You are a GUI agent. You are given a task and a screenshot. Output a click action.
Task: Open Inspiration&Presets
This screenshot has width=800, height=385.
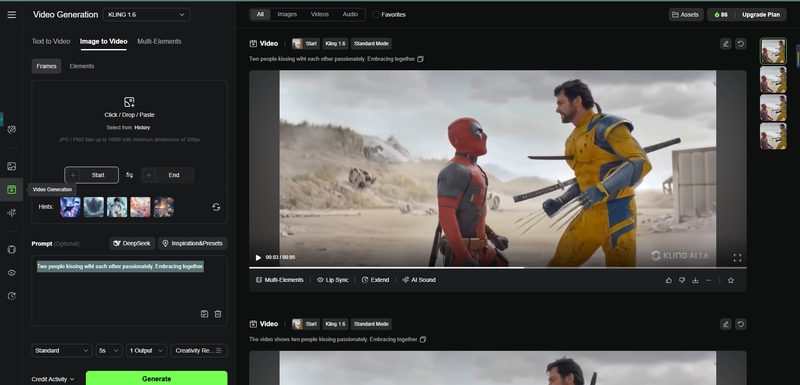click(192, 244)
